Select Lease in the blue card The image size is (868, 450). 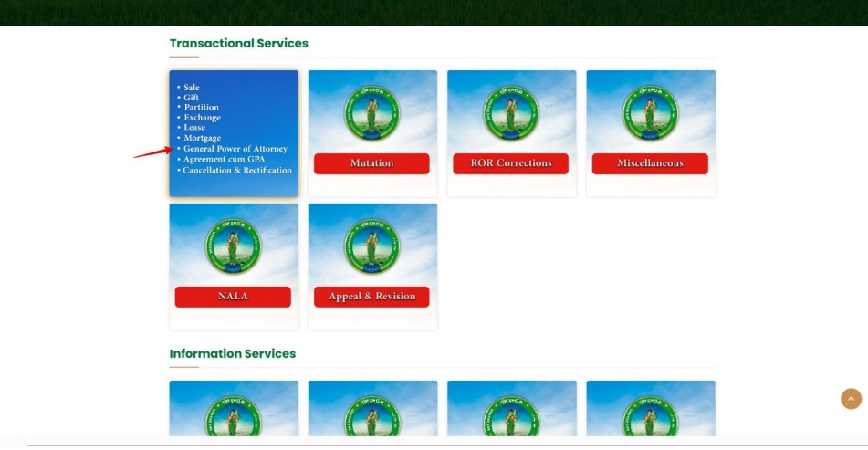pyautogui.click(x=194, y=128)
